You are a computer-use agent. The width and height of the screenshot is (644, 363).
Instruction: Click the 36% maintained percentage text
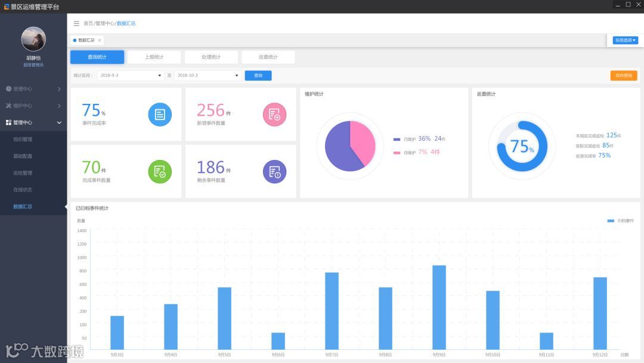(425, 139)
